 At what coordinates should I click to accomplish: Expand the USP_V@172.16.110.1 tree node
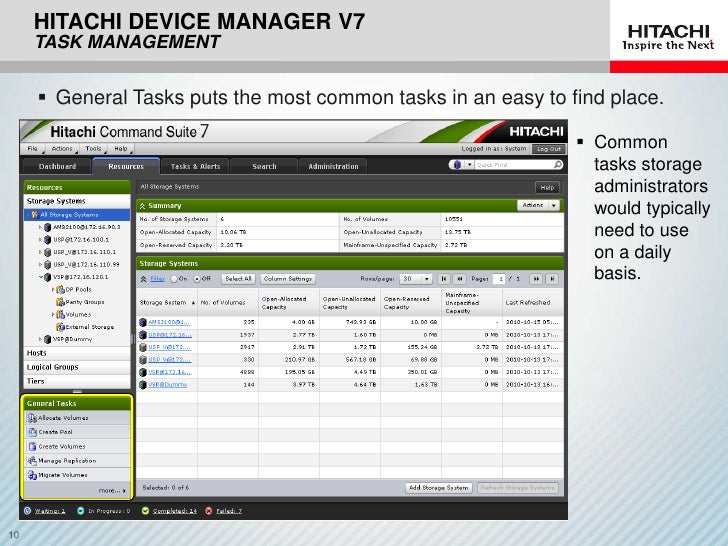[40, 252]
